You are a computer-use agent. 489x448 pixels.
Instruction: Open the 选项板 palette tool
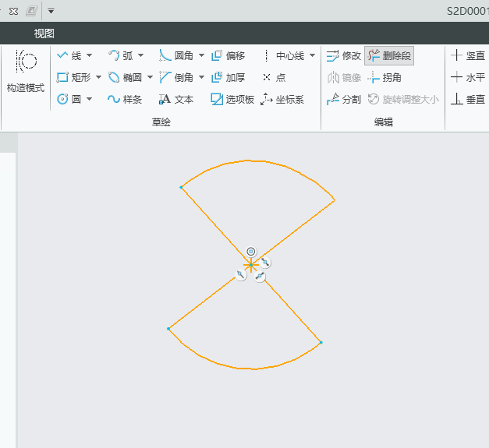[232, 99]
